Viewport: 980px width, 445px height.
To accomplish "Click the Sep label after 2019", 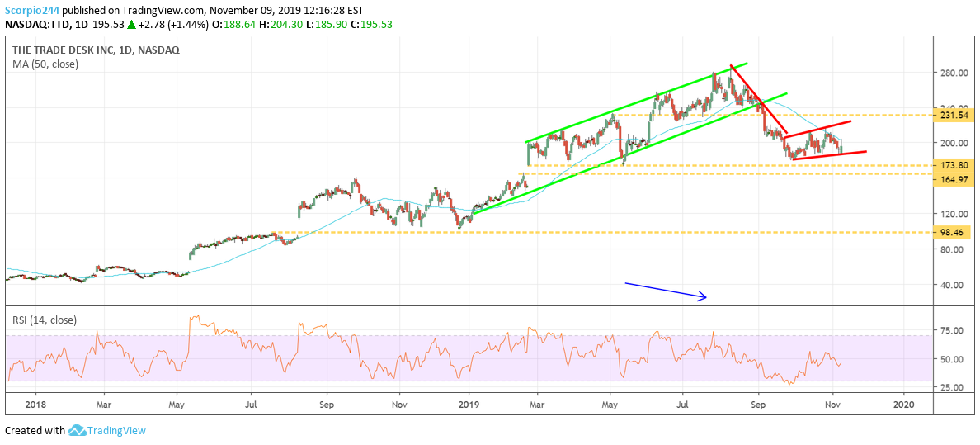I will [758, 405].
